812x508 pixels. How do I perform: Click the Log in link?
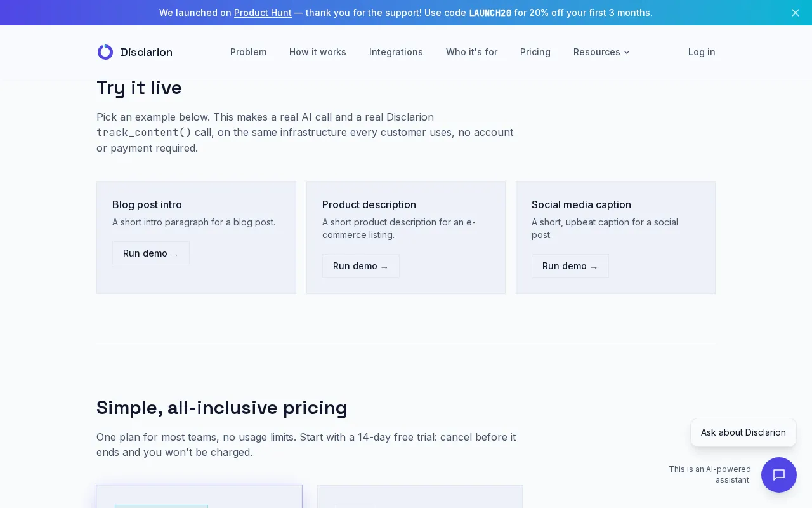[x=702, y=52]
